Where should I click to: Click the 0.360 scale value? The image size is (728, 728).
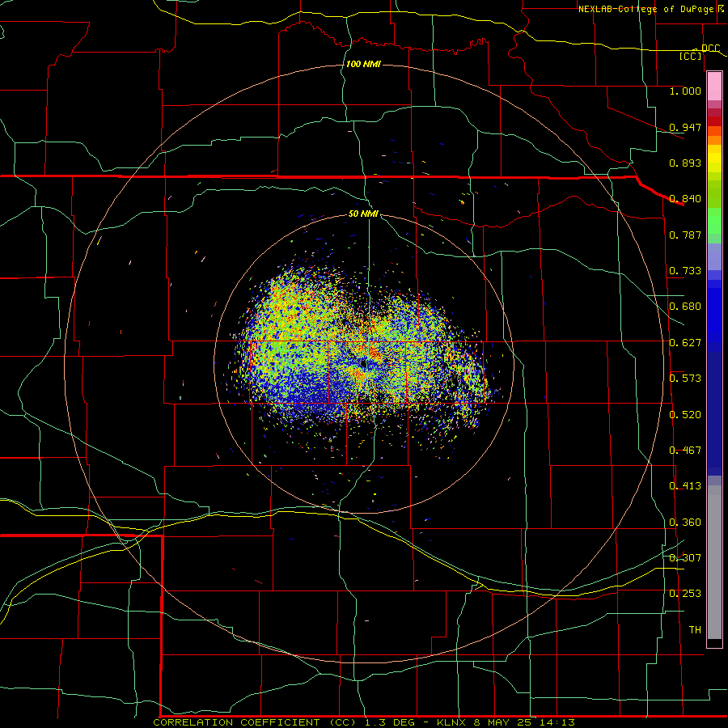[x=685, y=523]
